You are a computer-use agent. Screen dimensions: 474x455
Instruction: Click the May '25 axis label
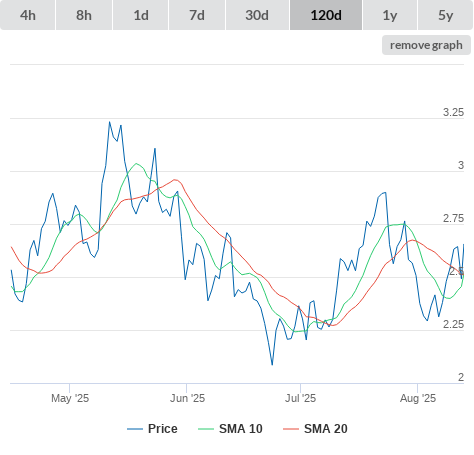(x=70, y=398)
